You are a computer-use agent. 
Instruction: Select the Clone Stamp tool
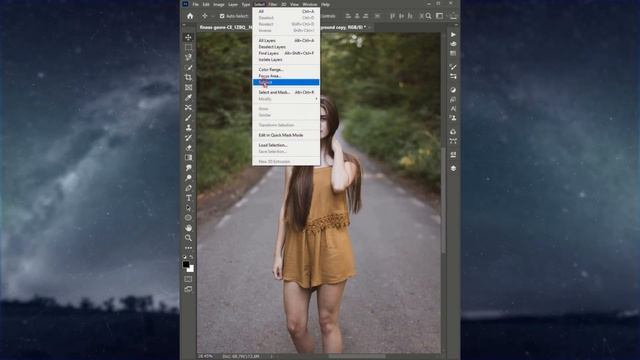pos(188,127)
